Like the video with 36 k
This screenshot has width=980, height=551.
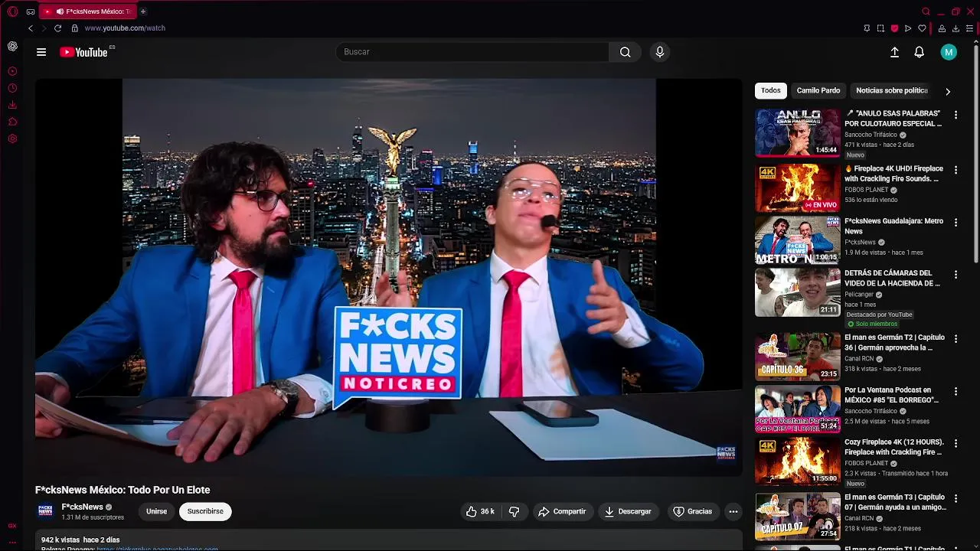click(480, 511)
